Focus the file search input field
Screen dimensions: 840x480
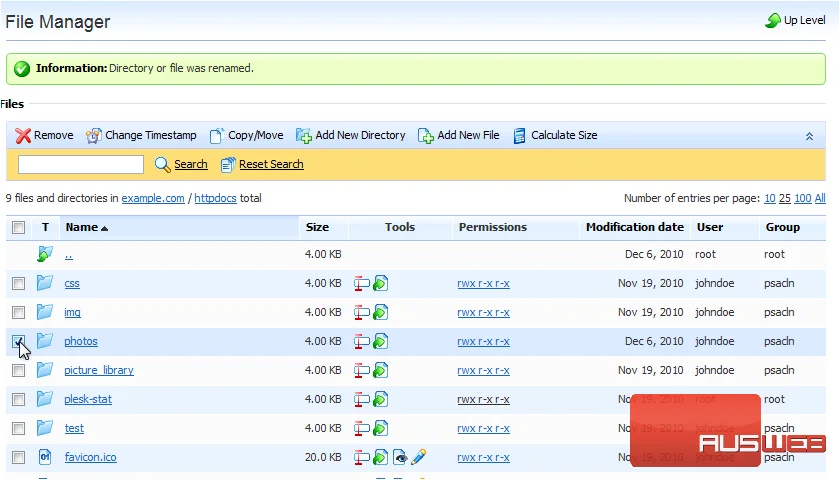[81, 164]
